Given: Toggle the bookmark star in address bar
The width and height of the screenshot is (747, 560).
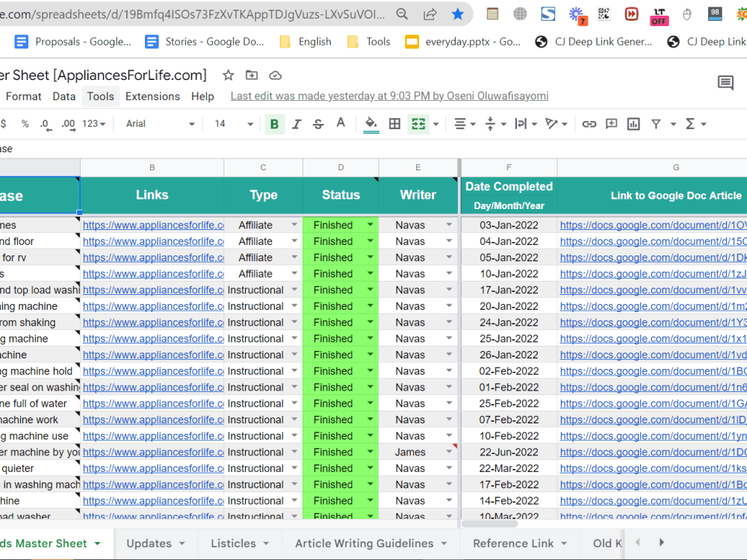Looking at the screenshot, I should pyautogui.click(x=458, y=14).
